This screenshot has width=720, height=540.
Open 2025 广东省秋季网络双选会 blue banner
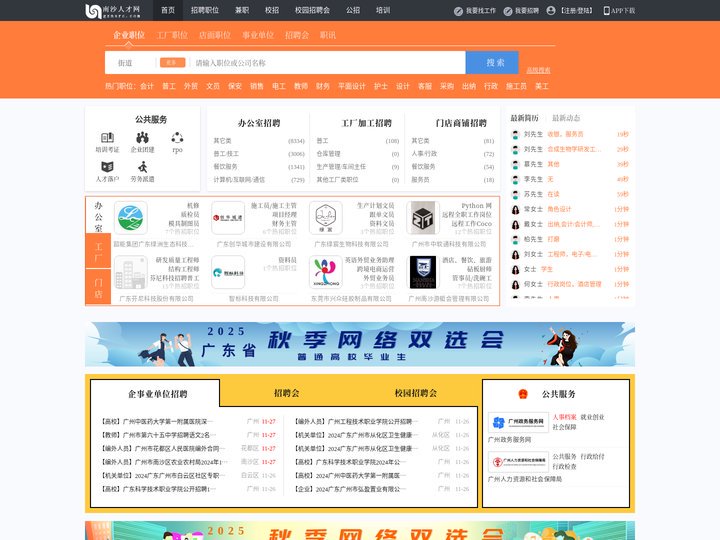pos(360,344)
